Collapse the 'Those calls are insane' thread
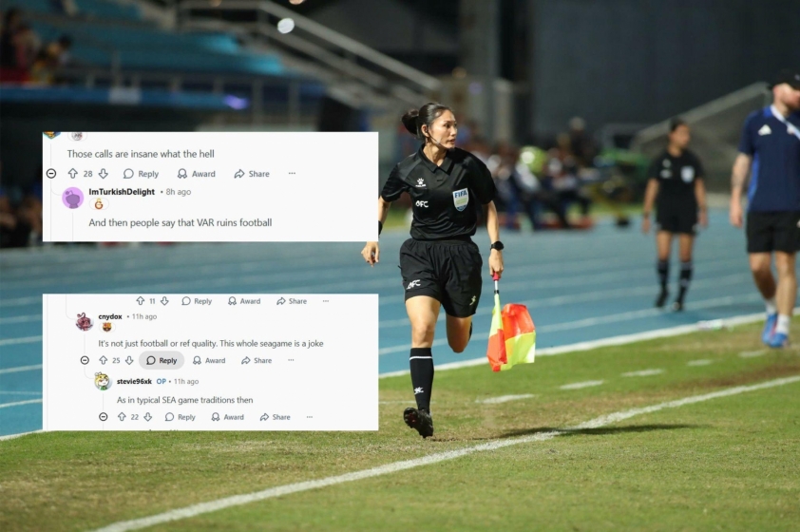The image size is (800, 532). coord(51,174)
